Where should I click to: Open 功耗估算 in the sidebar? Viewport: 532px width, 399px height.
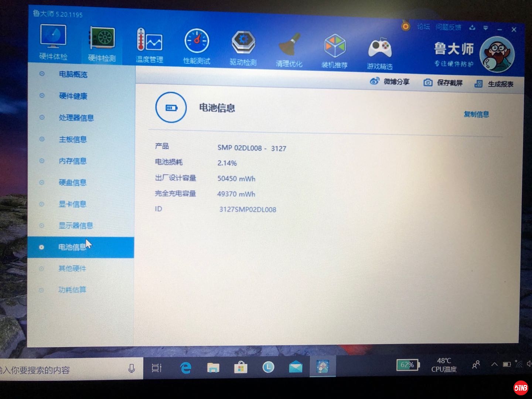pyautogui.click(x=72, y=290)
